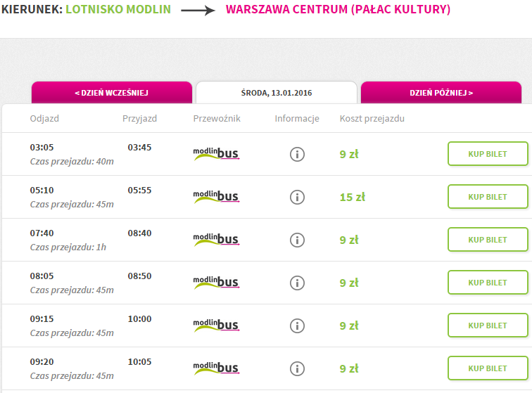This screenshot has height=393, width=532.
Task: View info icon for 08:05 departure
Action: pyautogui.click(x=297, y=283)
